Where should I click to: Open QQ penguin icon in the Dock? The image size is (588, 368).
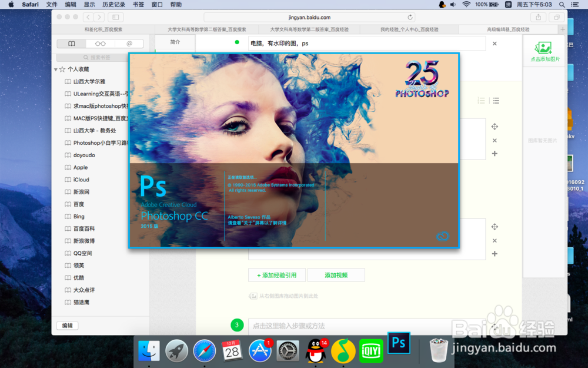coord(315,351)
